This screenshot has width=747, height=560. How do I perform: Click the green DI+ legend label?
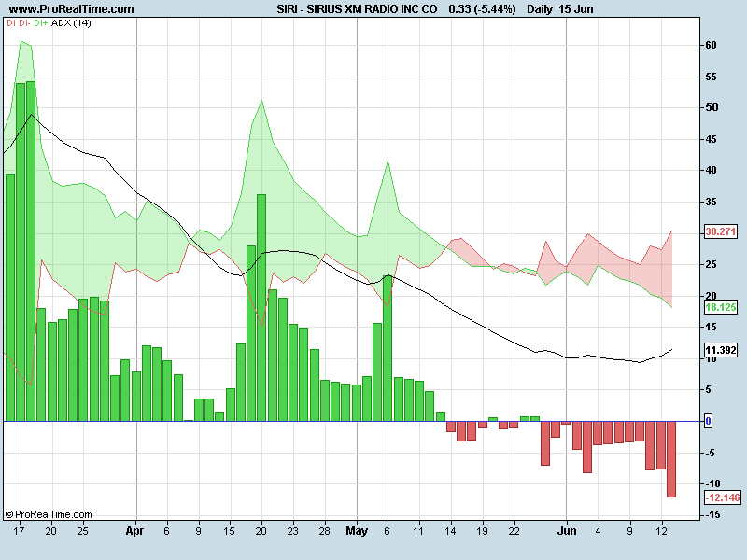(41, 22)
